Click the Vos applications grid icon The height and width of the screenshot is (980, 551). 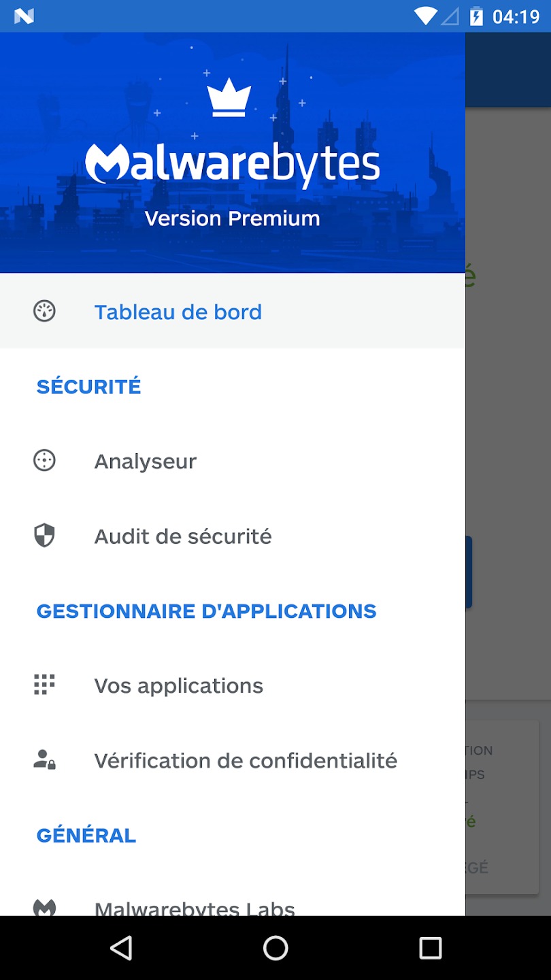click(x=44, y=685)
